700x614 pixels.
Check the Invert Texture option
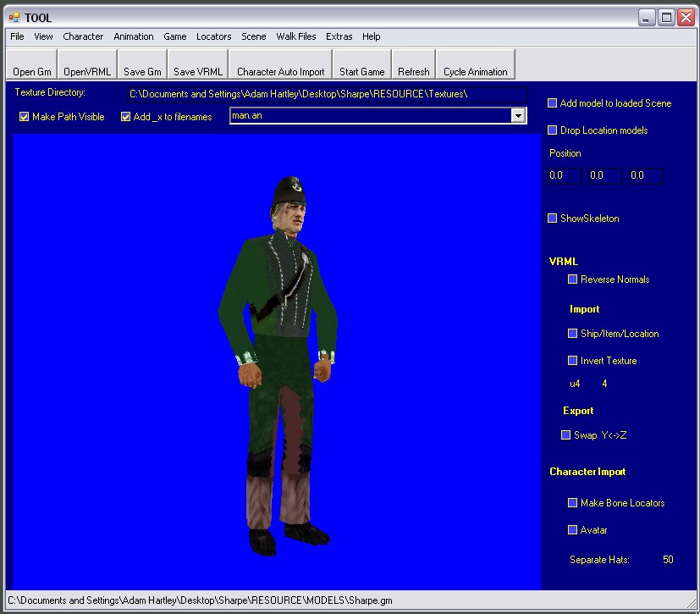(572, 361)
